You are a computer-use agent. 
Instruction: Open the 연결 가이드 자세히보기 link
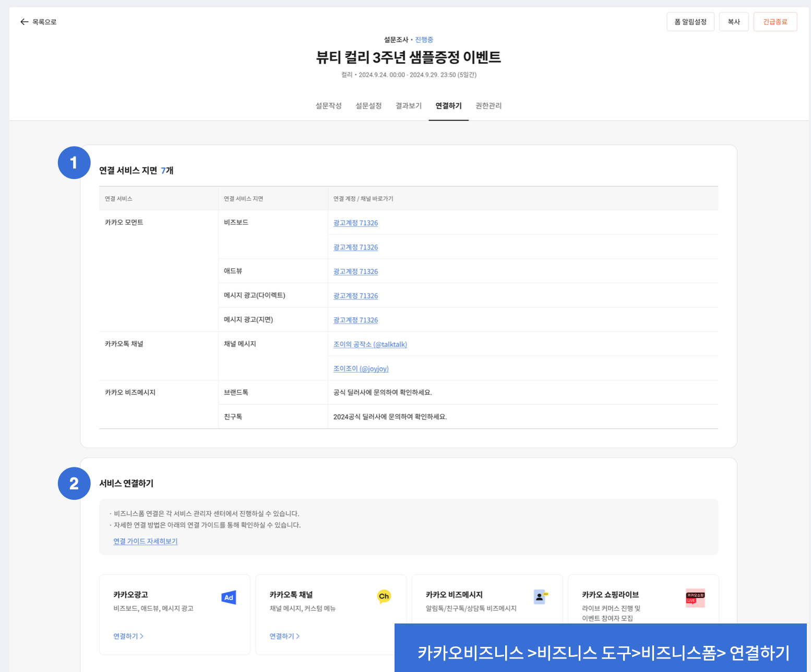(x=146, y=541)
